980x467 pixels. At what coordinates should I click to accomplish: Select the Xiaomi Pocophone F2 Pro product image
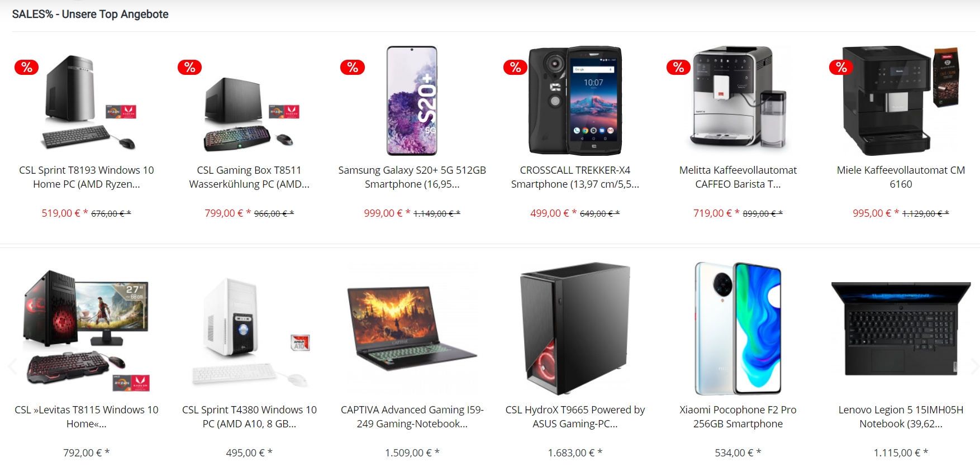738,328
